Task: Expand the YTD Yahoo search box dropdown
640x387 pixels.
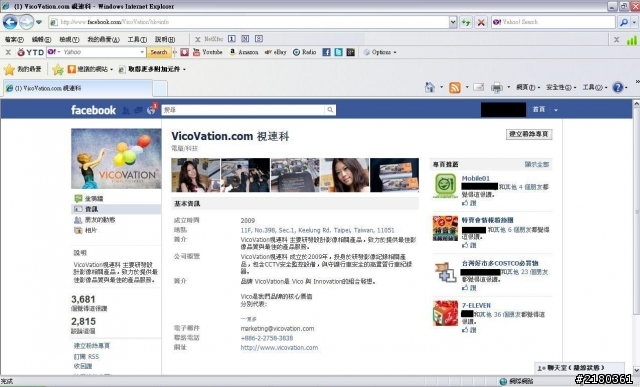Action: point(142,52)
